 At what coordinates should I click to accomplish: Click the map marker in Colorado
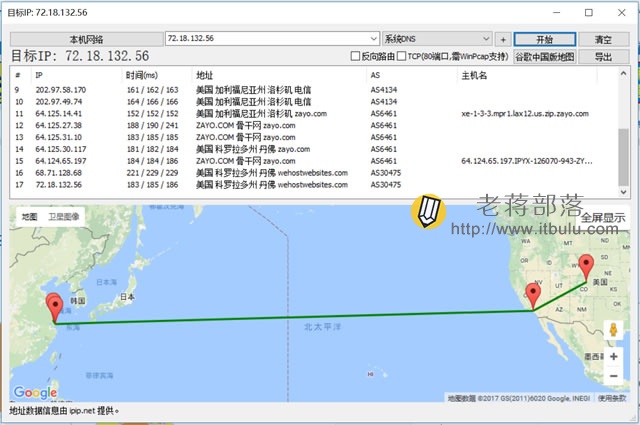coord(586,266)
